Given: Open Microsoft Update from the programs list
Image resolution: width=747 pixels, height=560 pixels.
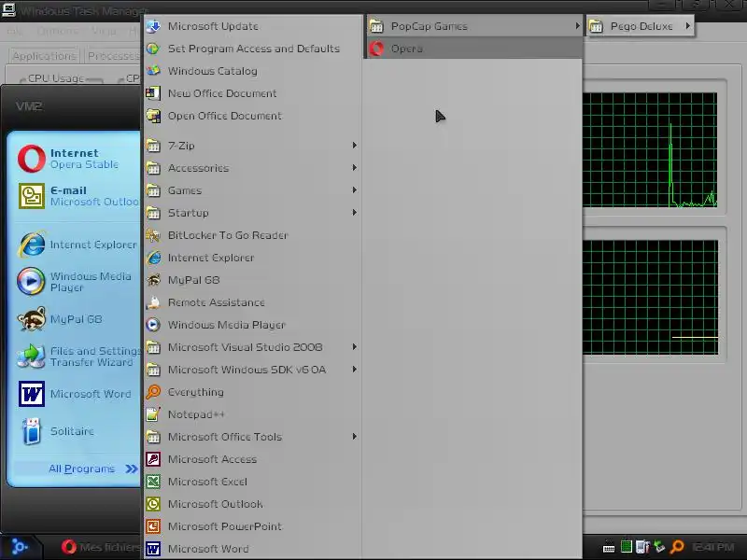Looking at the screenshot, I should (252, 26).
